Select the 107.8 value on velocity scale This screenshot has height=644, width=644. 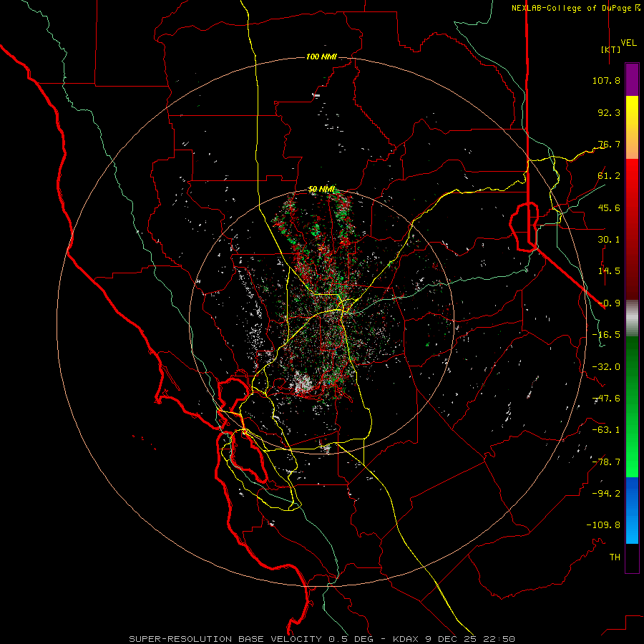pos(606,80)
